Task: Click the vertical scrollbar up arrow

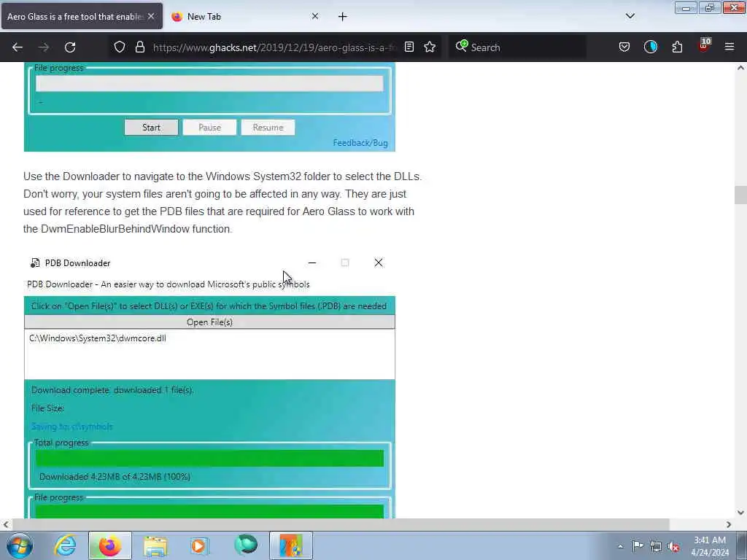Action: coord(740,68)
